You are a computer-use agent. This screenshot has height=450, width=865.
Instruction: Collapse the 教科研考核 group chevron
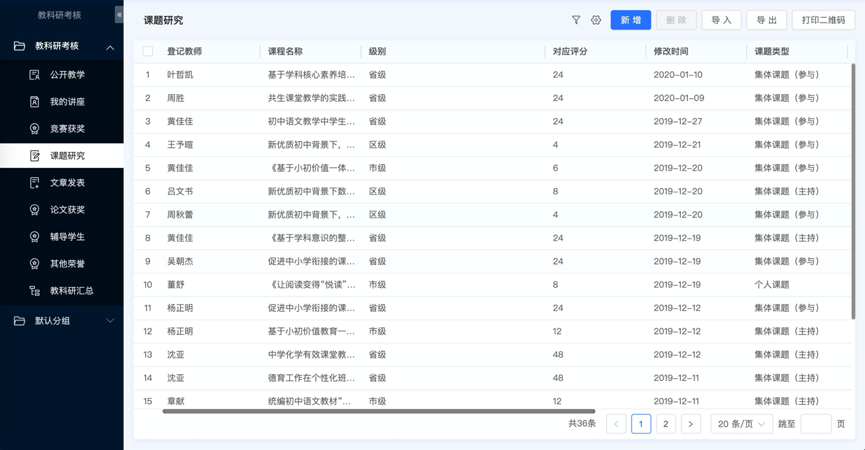[110, 47]
